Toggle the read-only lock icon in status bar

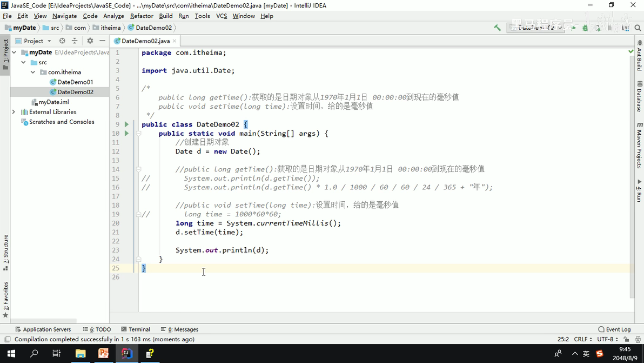click(x=626, y=339)
